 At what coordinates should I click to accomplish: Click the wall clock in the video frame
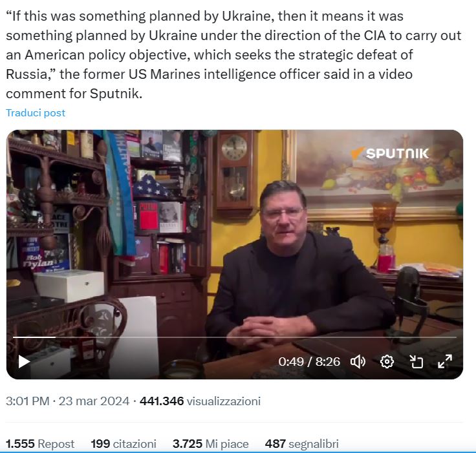pos(234,171)
